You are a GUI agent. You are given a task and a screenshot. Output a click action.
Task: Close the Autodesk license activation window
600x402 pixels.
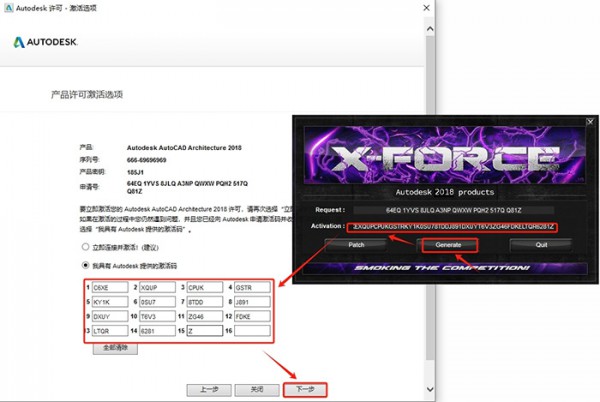(426, 8)
